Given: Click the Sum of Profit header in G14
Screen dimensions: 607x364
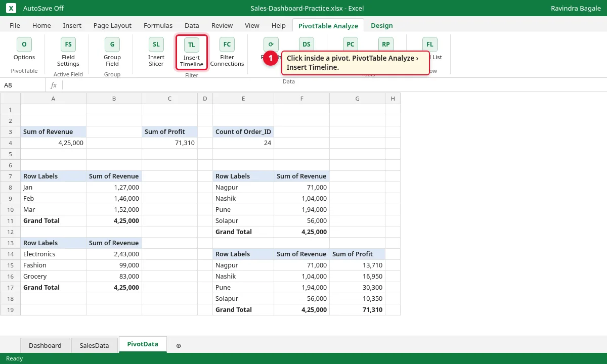Looking at the screenshot, I should (x=357, y=254).
